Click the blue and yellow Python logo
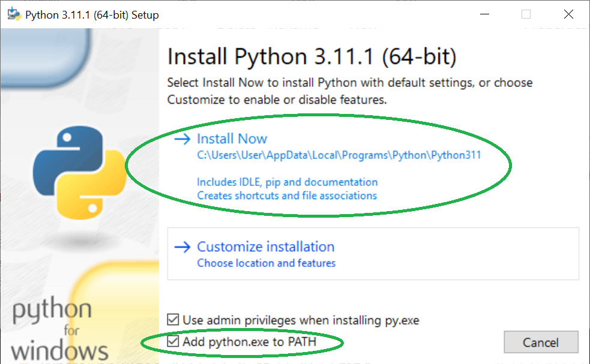The height and width of the screenshot is (364, 590). [80, 172]
